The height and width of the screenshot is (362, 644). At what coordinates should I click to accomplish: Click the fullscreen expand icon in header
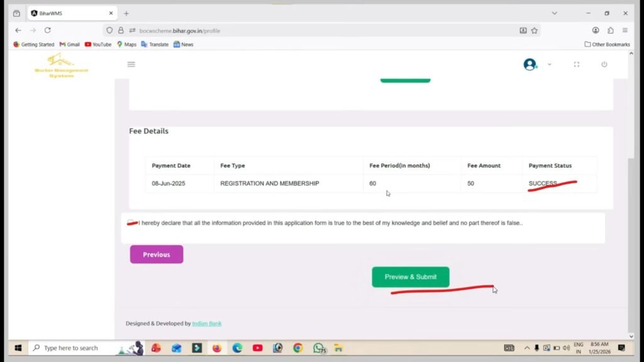(577, 64)
